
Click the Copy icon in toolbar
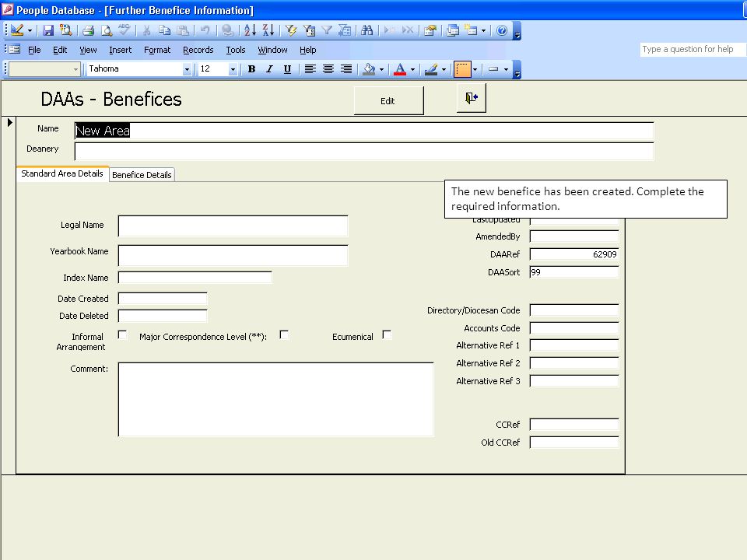pos(164,30)
